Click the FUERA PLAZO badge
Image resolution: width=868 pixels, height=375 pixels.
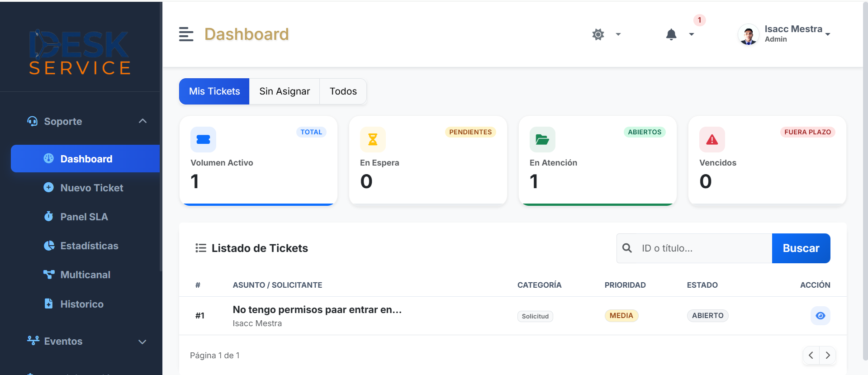pos(808,132)
